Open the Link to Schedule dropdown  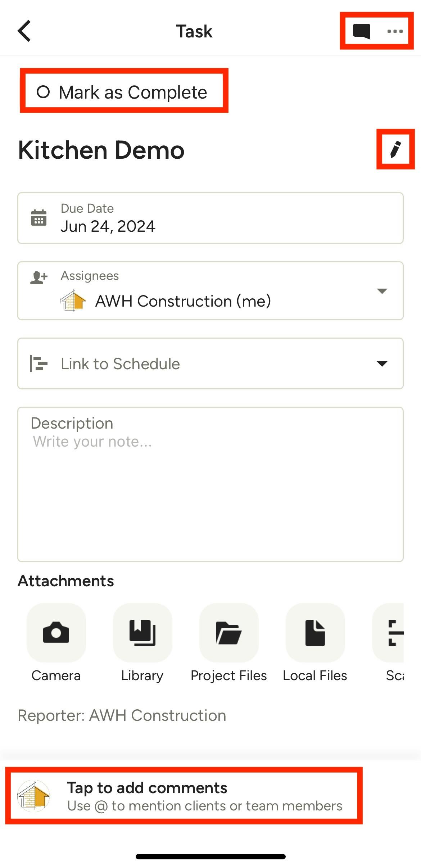(210, 363)
